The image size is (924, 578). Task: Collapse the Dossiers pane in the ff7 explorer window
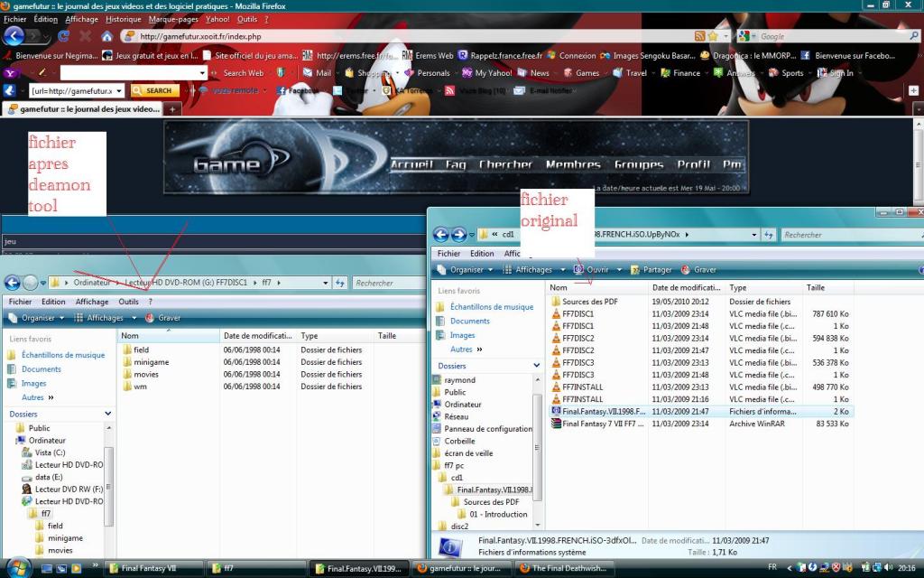click(x=108, y=414)
